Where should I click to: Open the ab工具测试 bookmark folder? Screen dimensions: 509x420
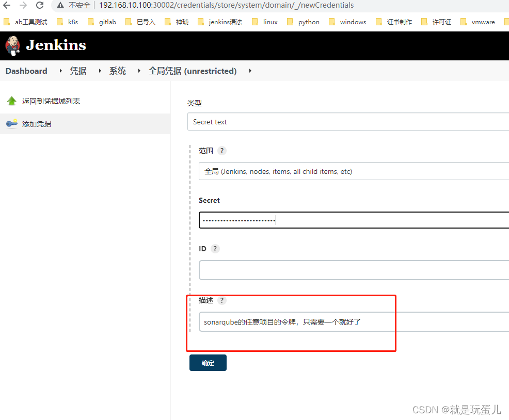(25, 22)
